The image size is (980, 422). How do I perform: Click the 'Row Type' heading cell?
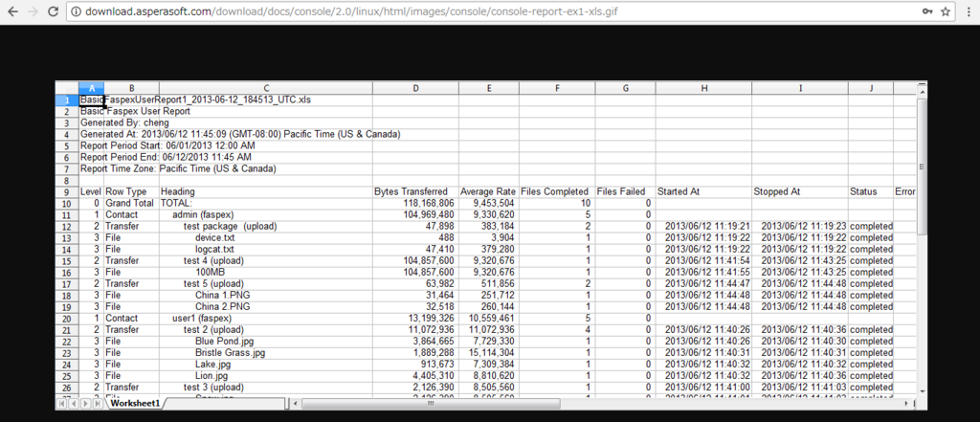(132, 191)
